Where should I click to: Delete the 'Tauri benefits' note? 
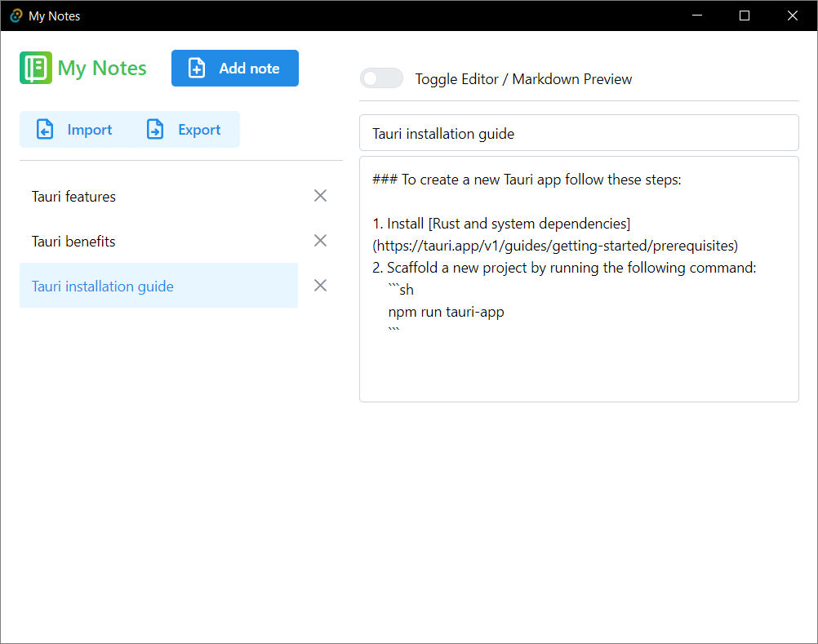point(320,240)
